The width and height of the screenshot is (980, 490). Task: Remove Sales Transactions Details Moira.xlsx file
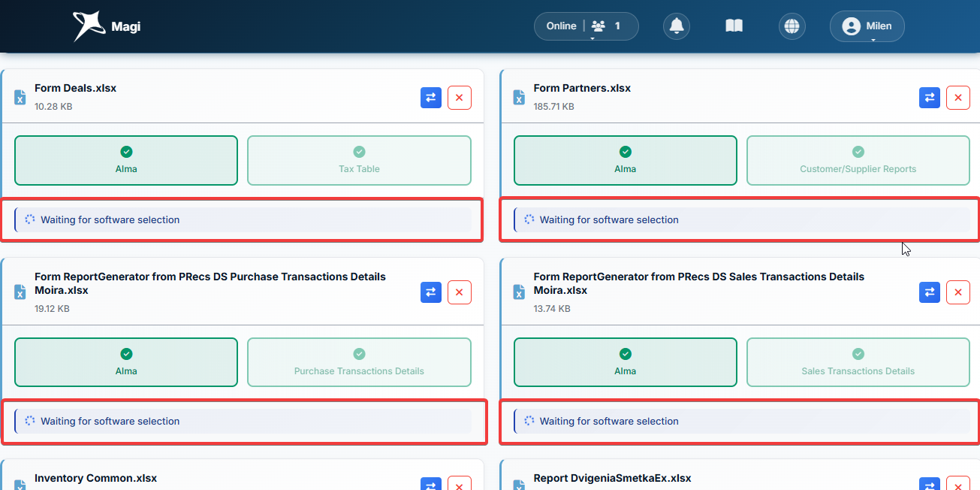coord(958,292)
